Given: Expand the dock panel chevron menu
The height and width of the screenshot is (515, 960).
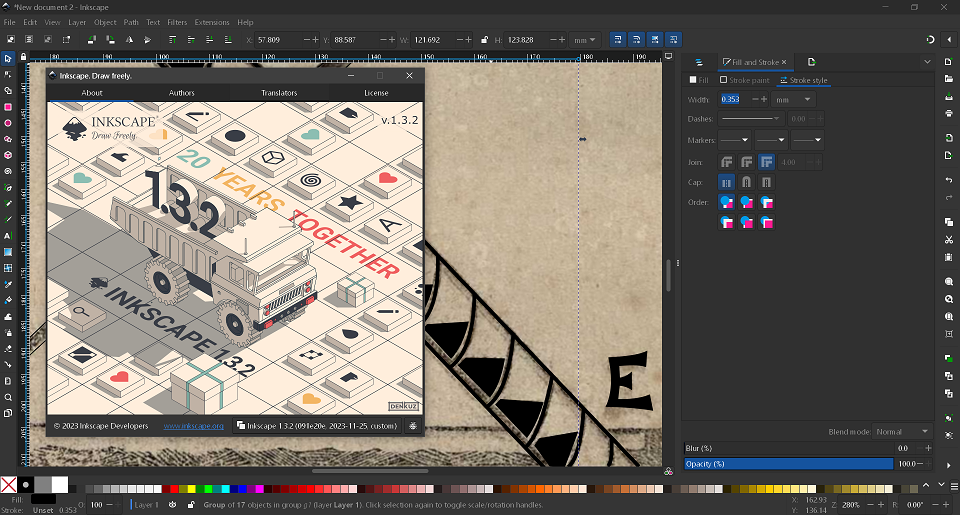Looking at the screenshot, I should pyautogui.click(x=927, y=62).
